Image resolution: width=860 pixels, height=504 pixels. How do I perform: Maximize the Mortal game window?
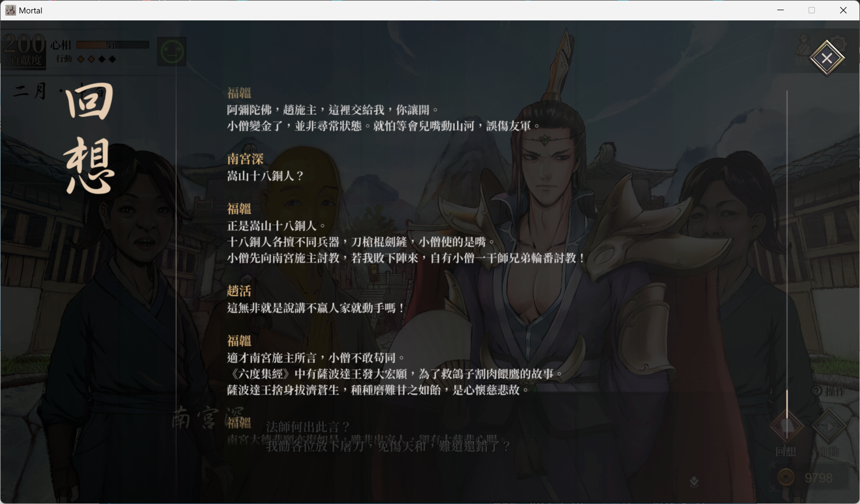tap(812, 10)
